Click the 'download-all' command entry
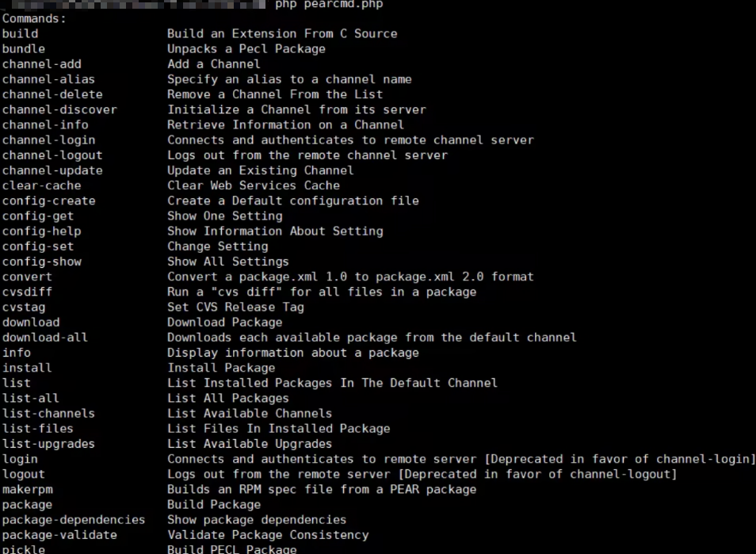The width and height of the screenshot is (756, 554). click(x=45, y=338)
